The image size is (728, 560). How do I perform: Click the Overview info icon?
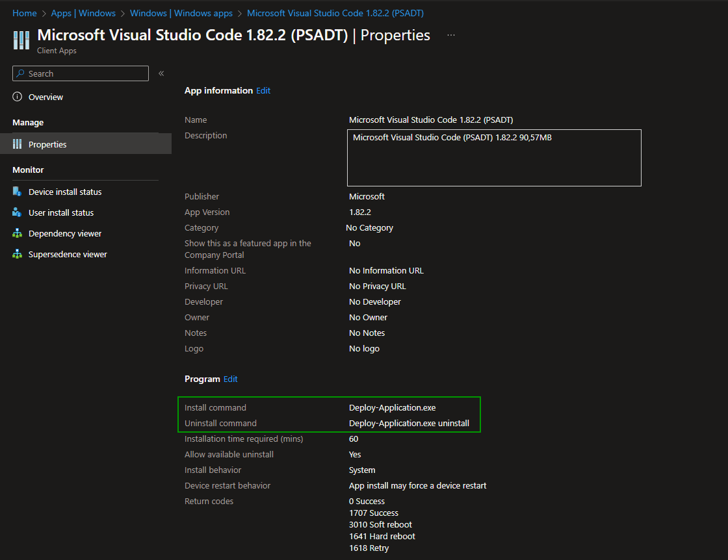coord(18,97)
